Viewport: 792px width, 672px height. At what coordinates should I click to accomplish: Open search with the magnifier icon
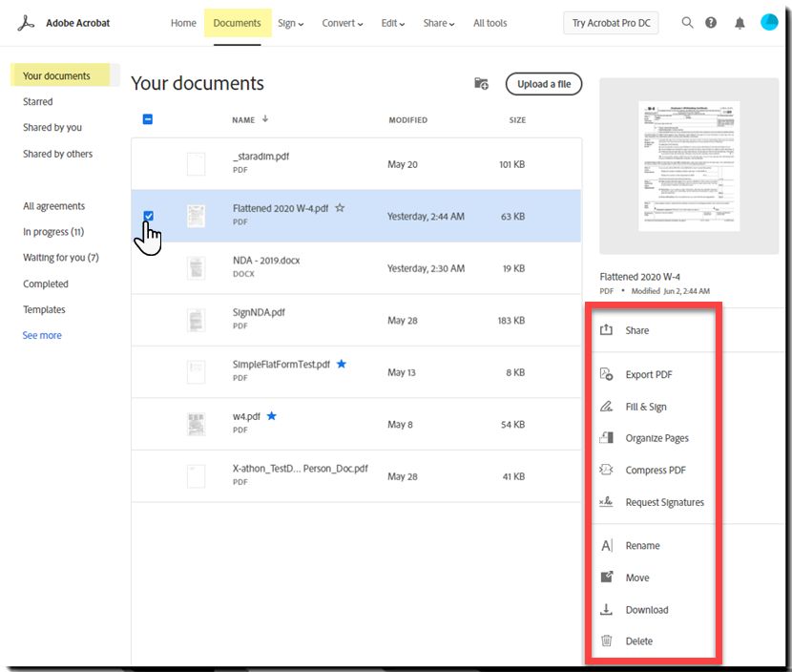(x=687, y=23)
